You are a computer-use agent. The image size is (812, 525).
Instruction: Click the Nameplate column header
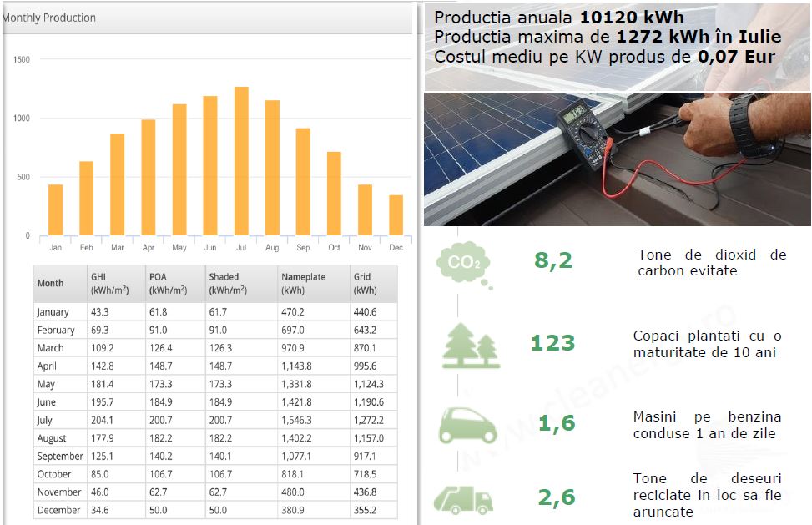coord(304,284)
